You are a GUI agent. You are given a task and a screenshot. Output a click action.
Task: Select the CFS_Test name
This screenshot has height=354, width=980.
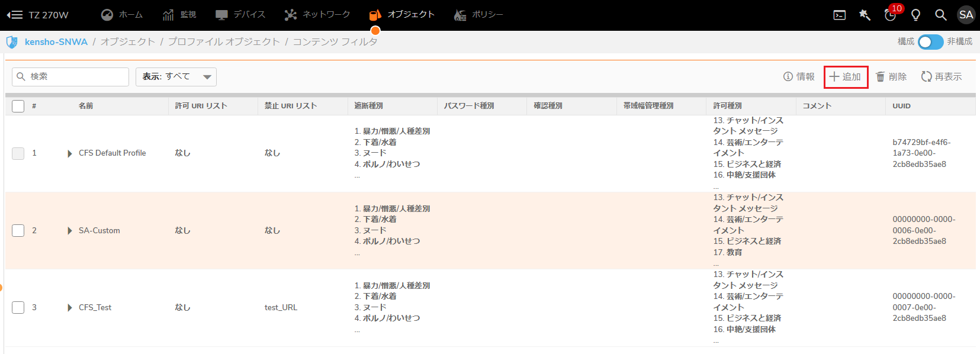tap(95, 307)
